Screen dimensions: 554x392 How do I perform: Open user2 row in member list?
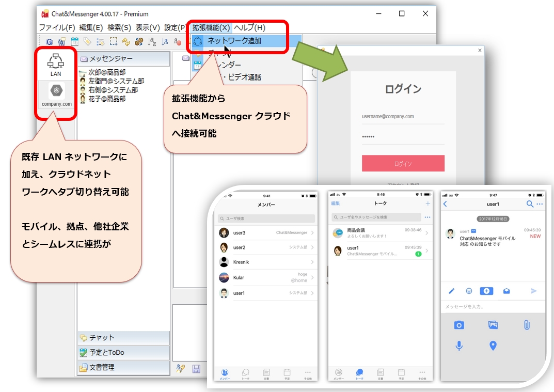pyautogui.click(x=266, y=247)
